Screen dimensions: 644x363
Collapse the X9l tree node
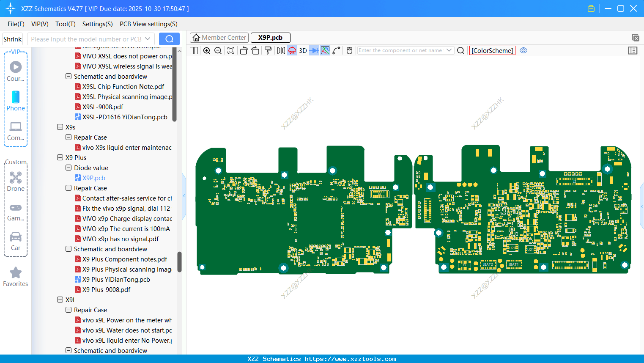[x=60, y=300]
